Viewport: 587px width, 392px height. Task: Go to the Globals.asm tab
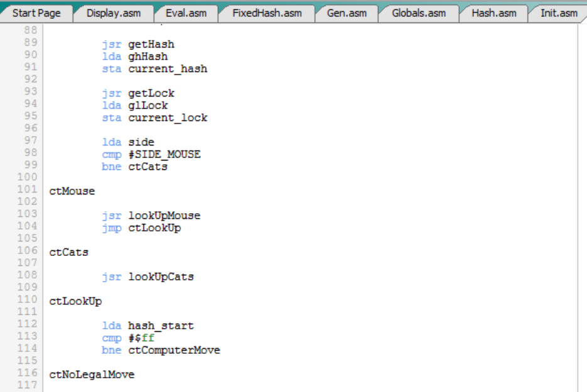[419, 13]
